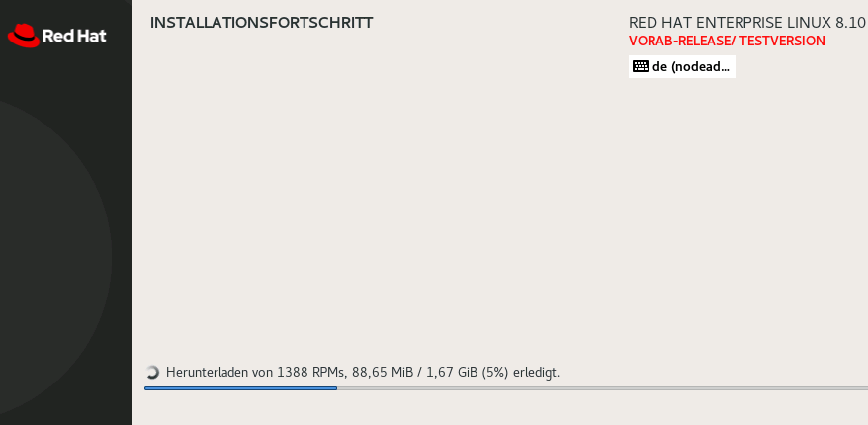Click the "(5%) erledigt" percentage text
868x425 pixels.
point(520,373)
